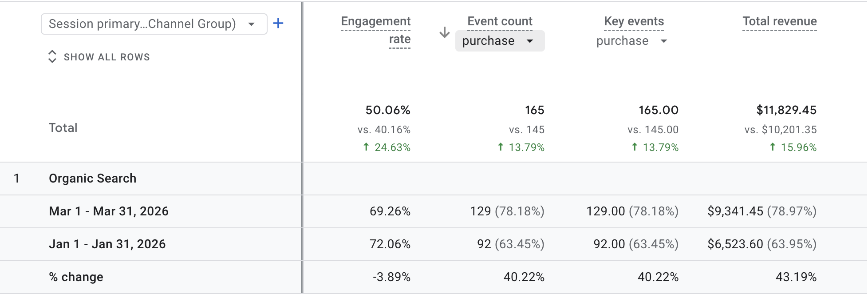Image resolution: width=868 pixels, height=294 pixels.
Task: Click the % change row label
Action: click(x=76, y=277)
